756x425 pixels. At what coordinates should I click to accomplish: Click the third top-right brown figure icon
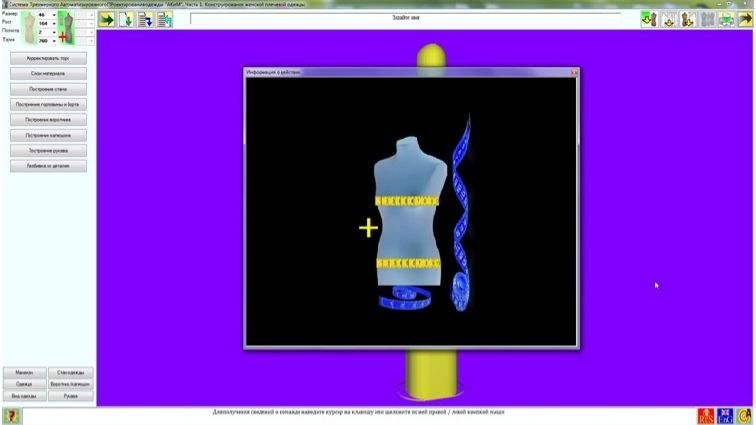pos(688,20)
